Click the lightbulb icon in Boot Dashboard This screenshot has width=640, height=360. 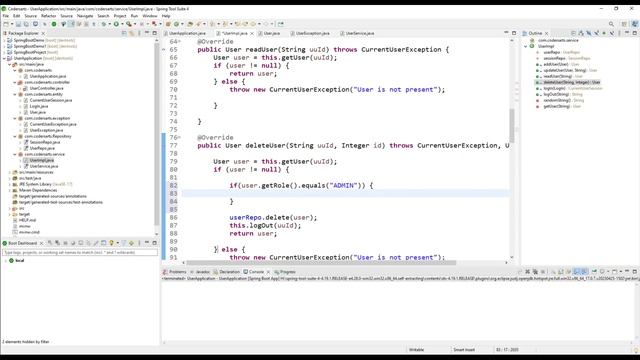[x=111, y=243]
